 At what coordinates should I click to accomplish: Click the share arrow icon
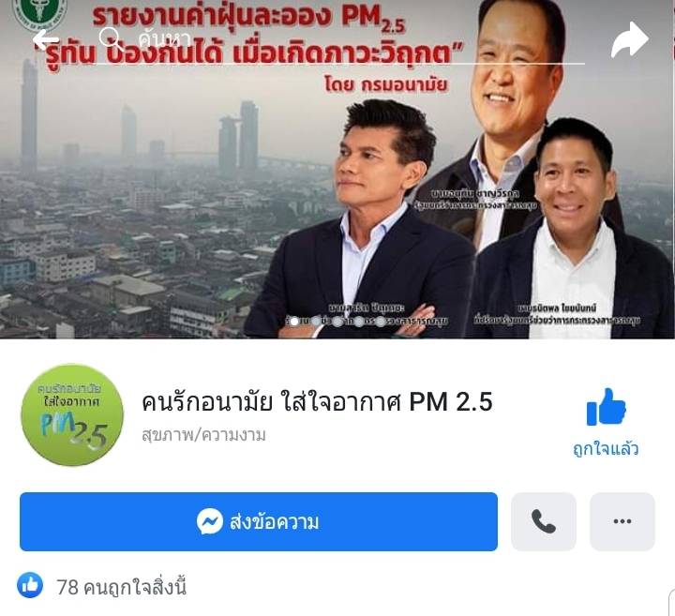point(630,40)
